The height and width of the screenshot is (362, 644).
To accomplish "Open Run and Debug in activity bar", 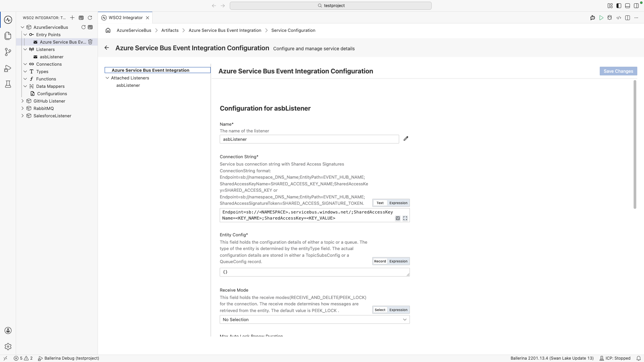I will (8, 68).
